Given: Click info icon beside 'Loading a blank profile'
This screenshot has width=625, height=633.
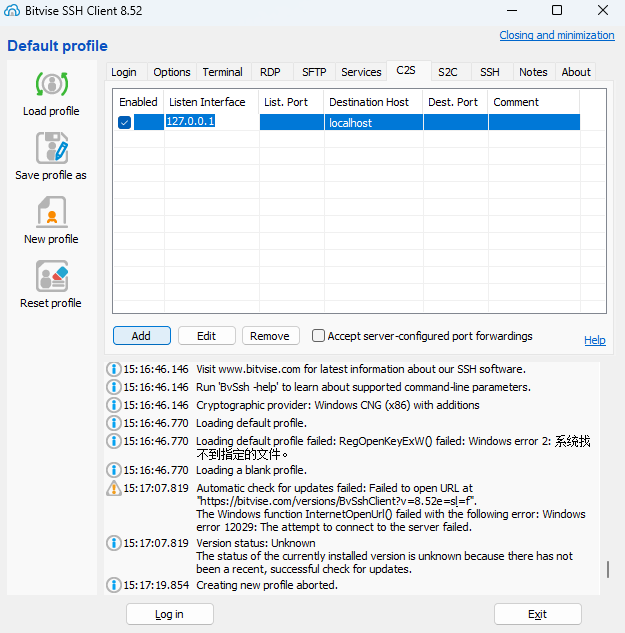Looking at the screenshot, I should [x=113, y=470].
